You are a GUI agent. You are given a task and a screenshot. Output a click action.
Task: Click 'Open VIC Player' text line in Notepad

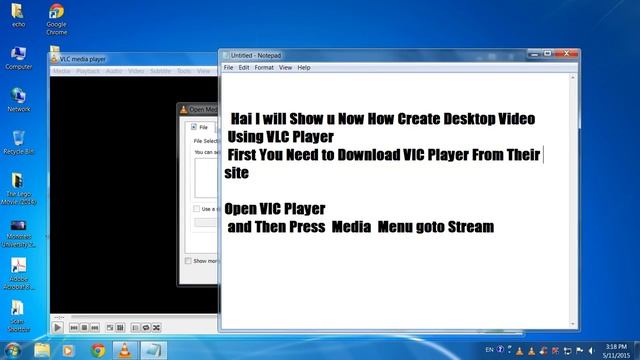[x=275, y=209]
